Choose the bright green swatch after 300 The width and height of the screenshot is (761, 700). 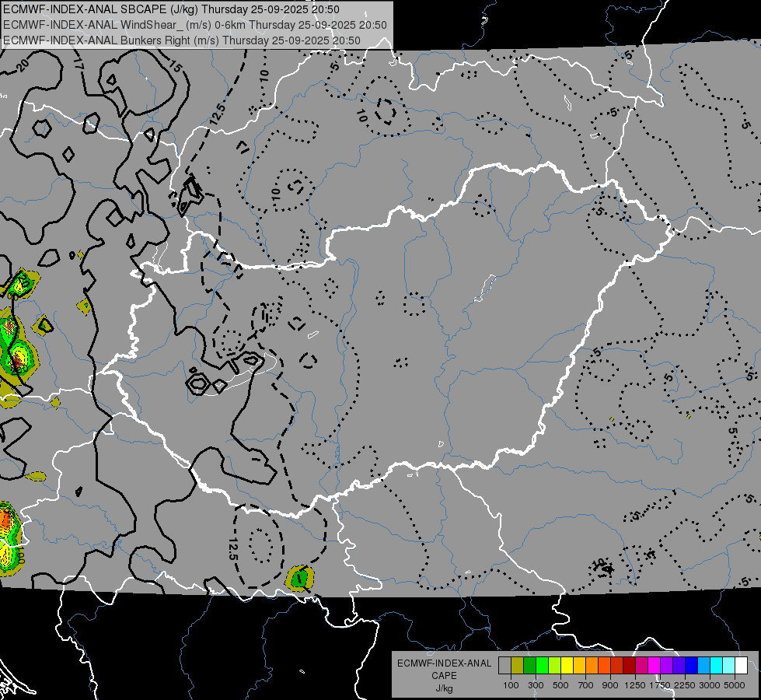pyautogui.click(x=542, y=666)
